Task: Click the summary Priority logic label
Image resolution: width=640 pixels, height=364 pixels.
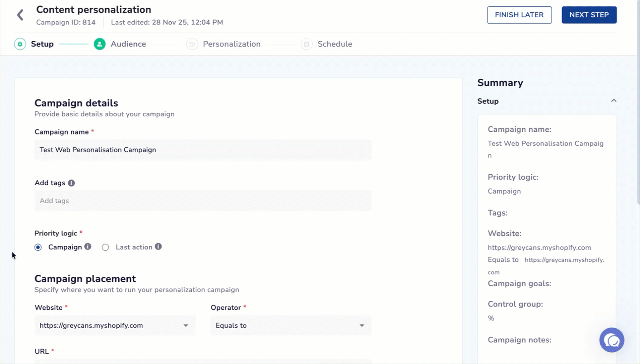Action: click(513, 177)
